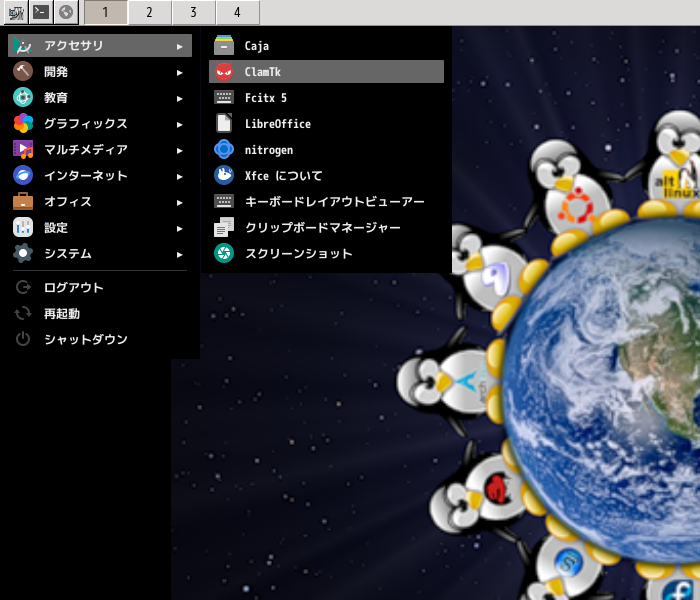Click the インターネット globe icon
The image size is (700, 600).
pos(23,175)
